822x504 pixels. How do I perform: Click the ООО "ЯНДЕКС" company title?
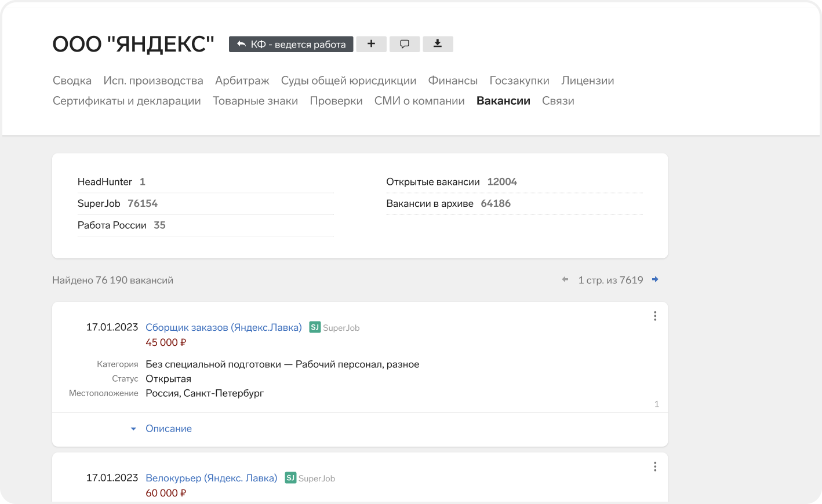pos(133,44)
